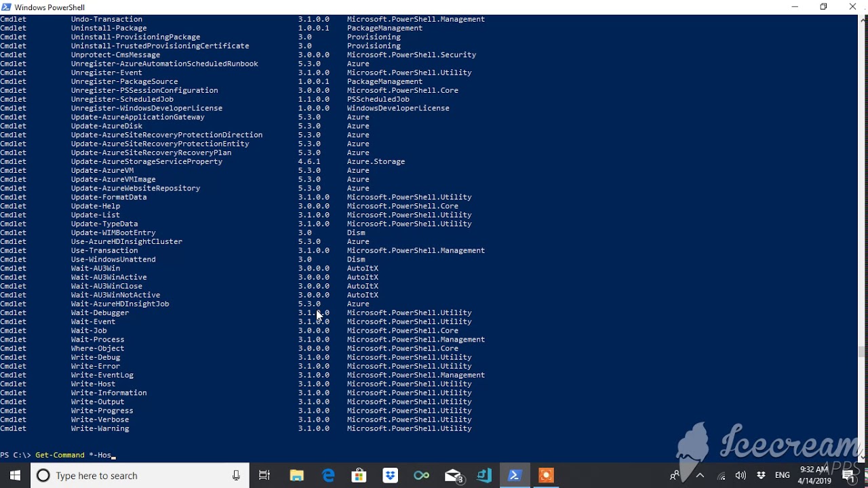Close the Windows PowerShell window

coord(853,7)
